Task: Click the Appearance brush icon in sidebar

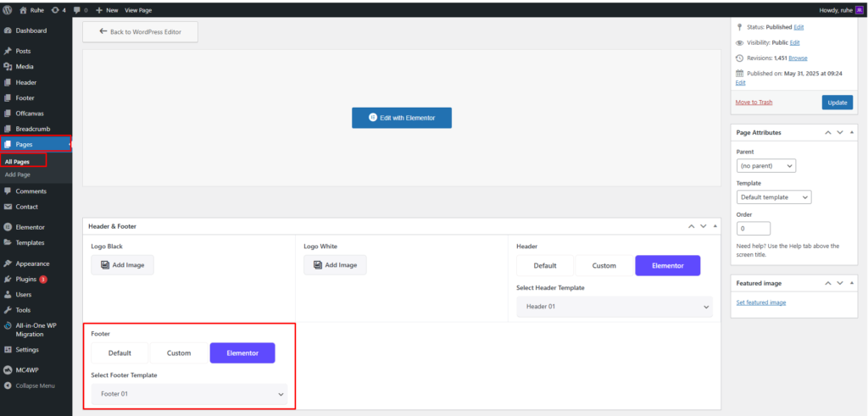Action: tap(8, 263)
